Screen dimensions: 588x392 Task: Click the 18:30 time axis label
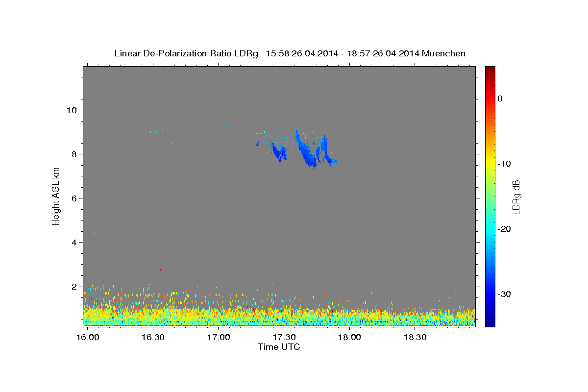[x=416, y=337]
